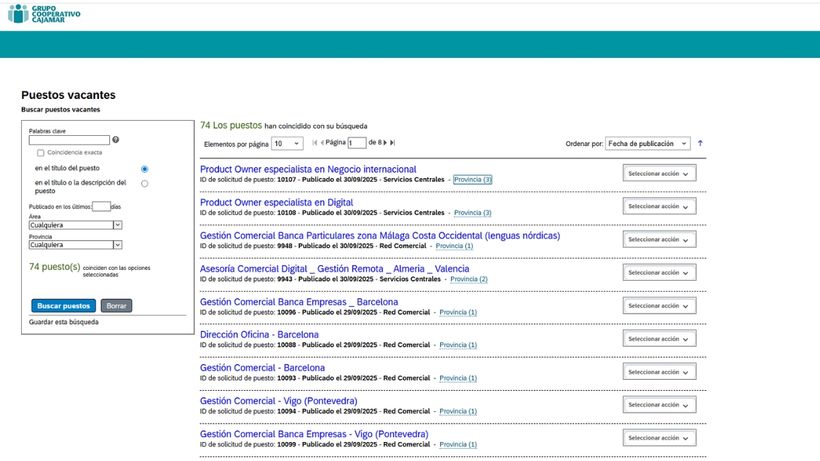
Task: Click the Grupo Cooperativo Cajamar logo
Action: (x=44, y=14)
